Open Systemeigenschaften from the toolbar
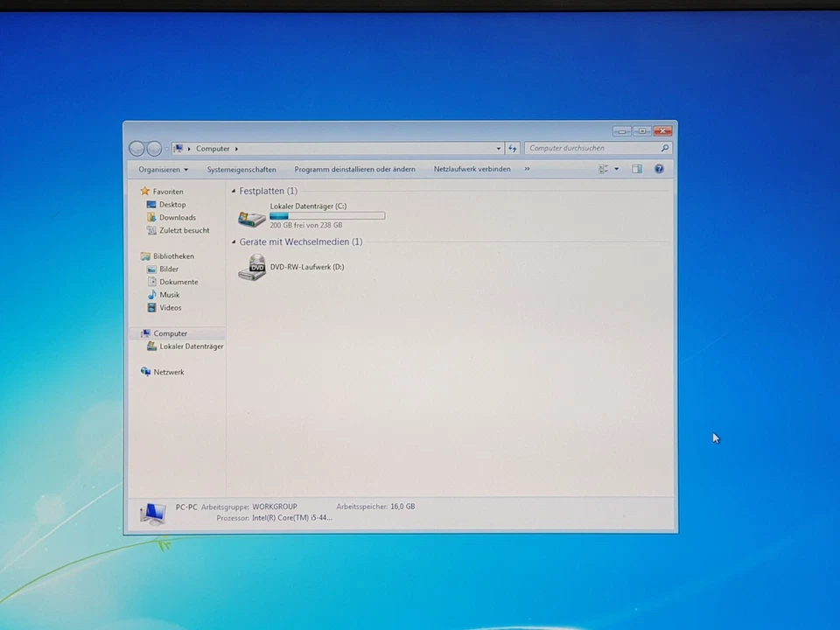This screenshot has width=840, height=630. point(241,169)
